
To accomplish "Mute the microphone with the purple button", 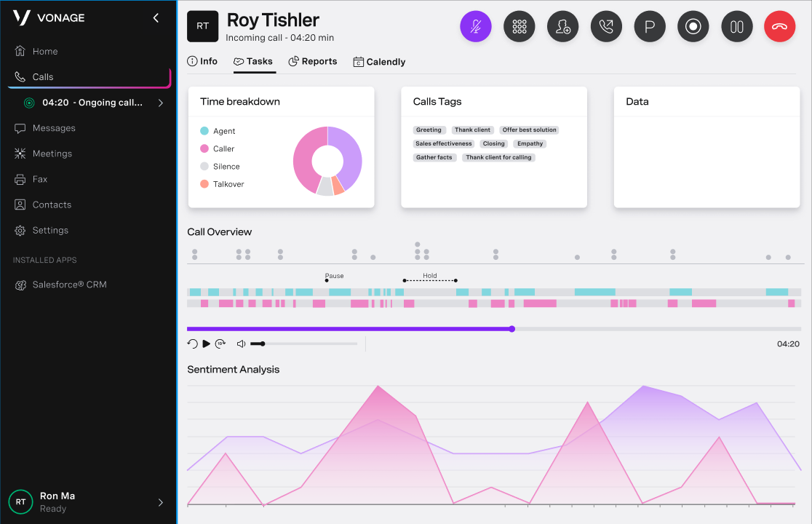I will 475,26.
